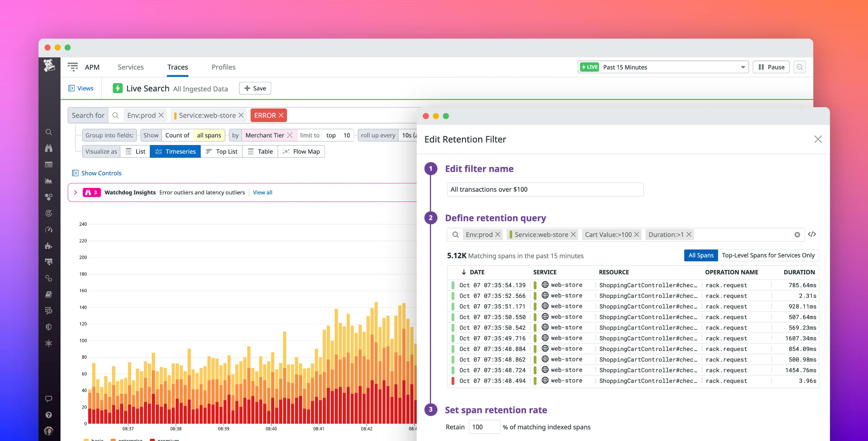This screenshot has width=868, height=441.
Task: Open the search magnifier in the left sidebar
Action: [x=49, y=132]
